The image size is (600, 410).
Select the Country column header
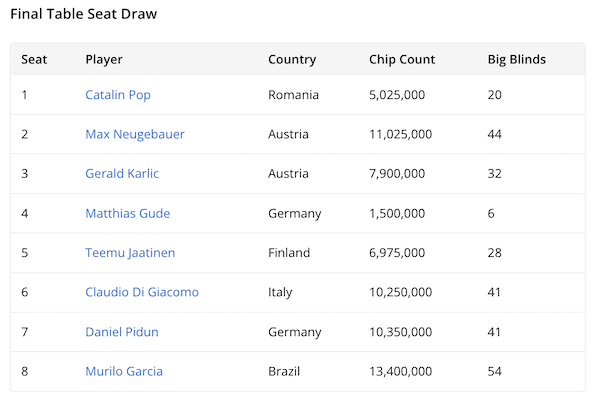coord(292,59)
